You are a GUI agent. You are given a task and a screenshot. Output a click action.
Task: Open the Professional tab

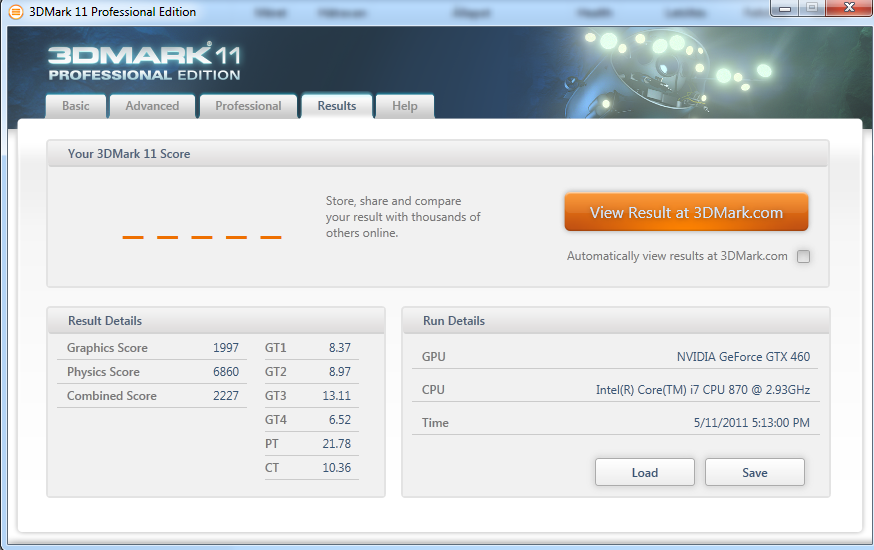(248, 106)
